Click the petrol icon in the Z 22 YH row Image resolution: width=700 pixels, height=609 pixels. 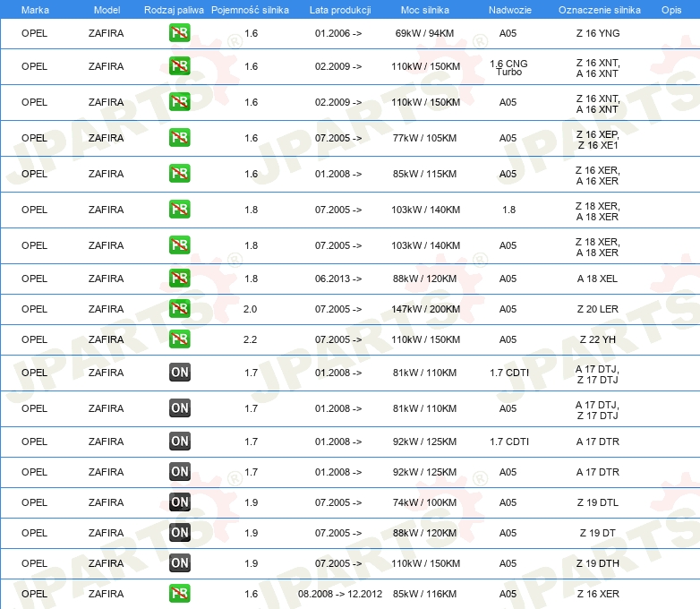tap(179, 339)
